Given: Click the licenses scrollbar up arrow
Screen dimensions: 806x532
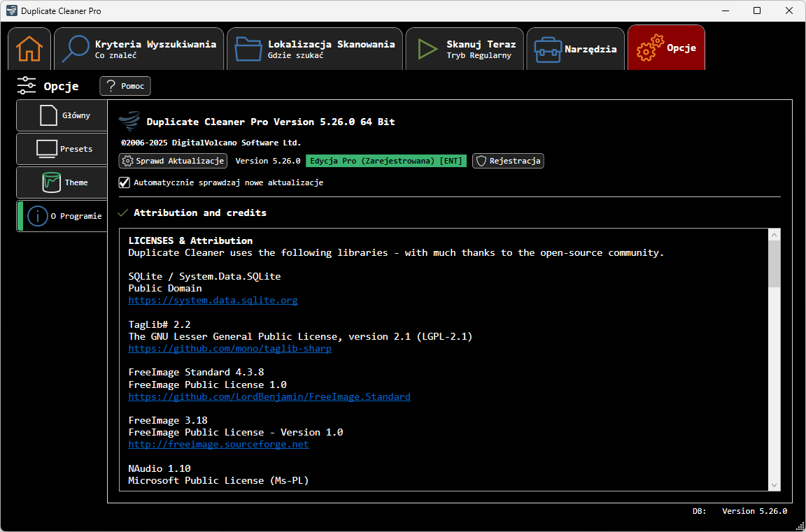Looking at the screenshot, I should pyautogui.click(x=774, y=234).
